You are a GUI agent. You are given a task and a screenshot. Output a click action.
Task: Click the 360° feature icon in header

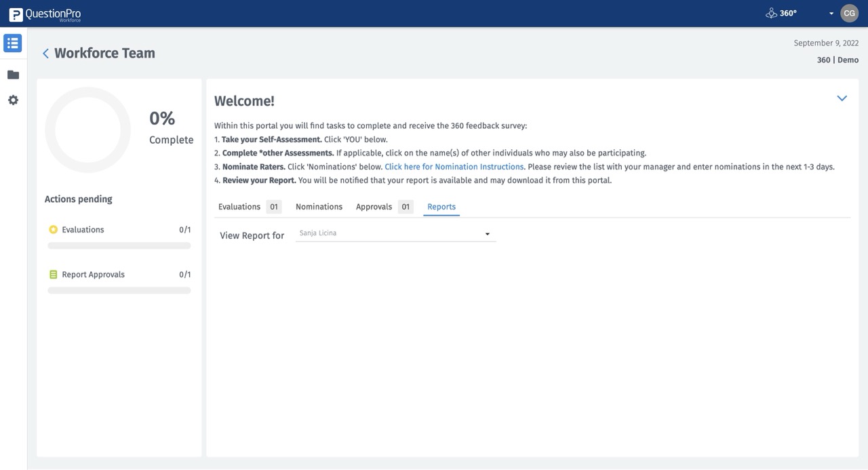(x=771, y=12)
